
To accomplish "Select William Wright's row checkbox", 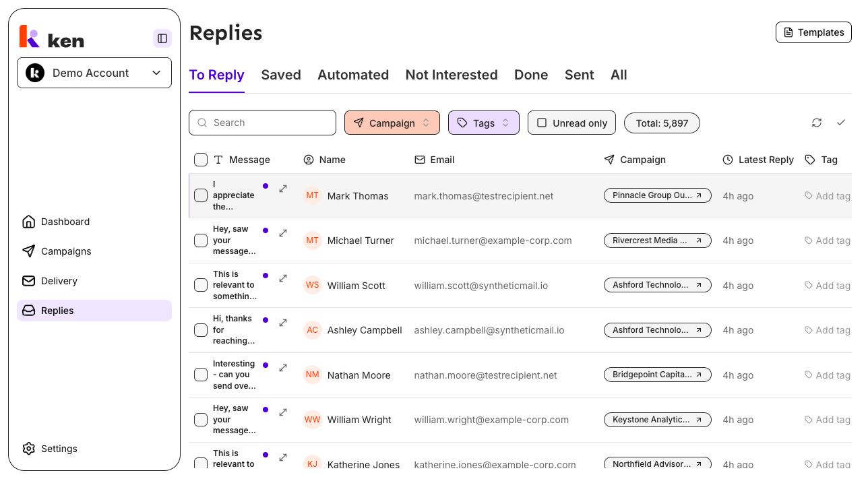I will coord(201,420).
